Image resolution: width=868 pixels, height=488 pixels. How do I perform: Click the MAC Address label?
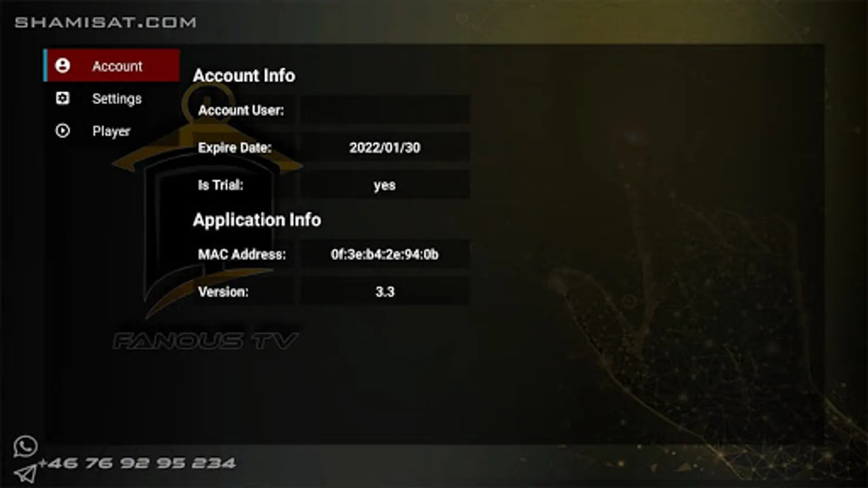pos(242,254)
